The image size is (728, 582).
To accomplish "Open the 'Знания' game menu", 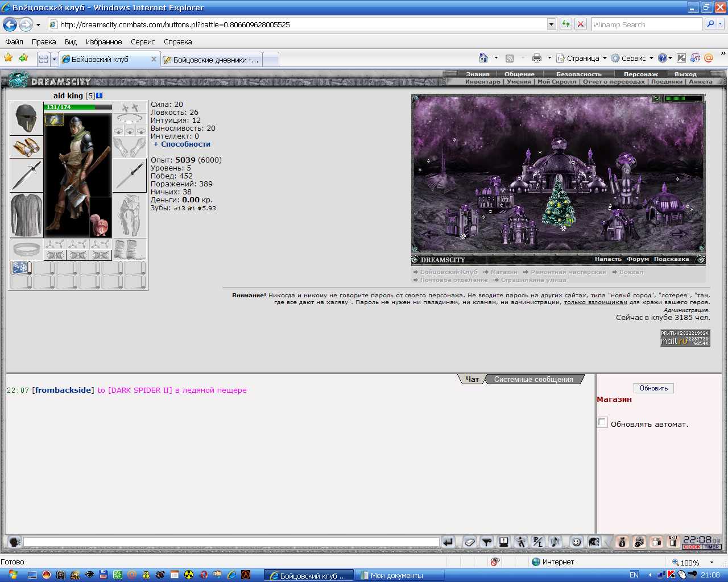I will tap(478, 74).
